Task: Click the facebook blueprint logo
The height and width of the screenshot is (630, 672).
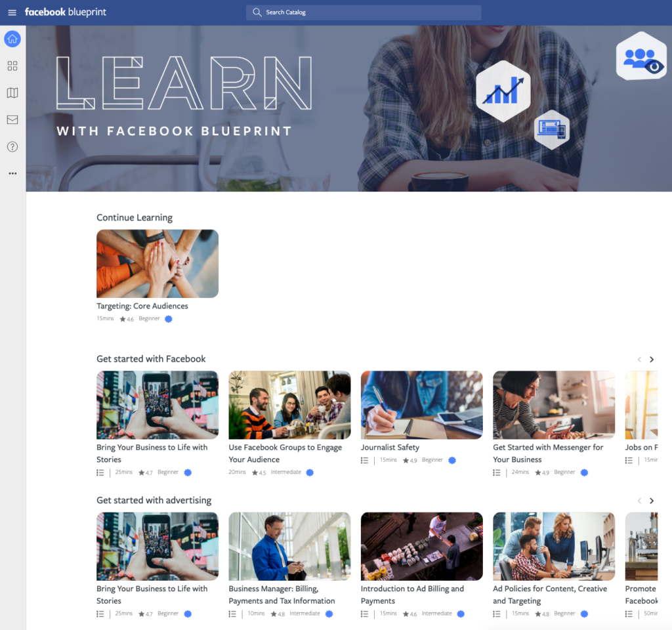Action: 65,12
